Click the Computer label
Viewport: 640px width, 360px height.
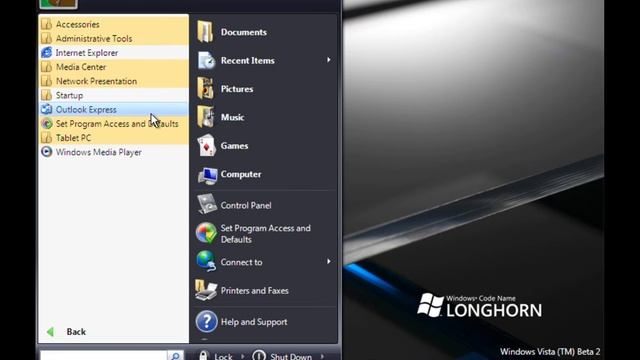(241, 174)
